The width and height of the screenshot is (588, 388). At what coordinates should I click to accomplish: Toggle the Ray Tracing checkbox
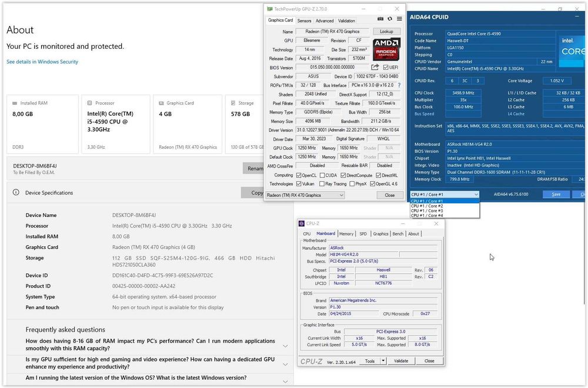[x=322, y=183]
